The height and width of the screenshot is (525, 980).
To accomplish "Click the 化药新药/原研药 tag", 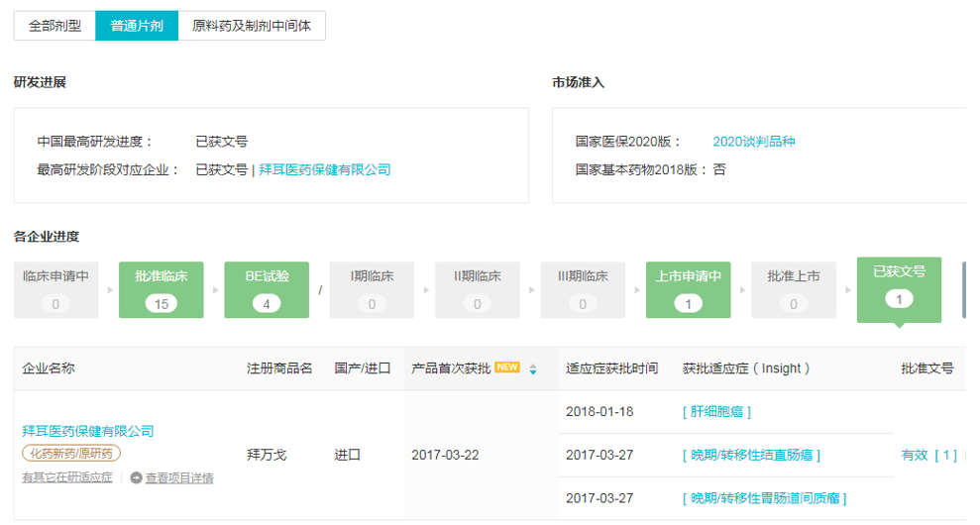I will click(x=71, y=454).
